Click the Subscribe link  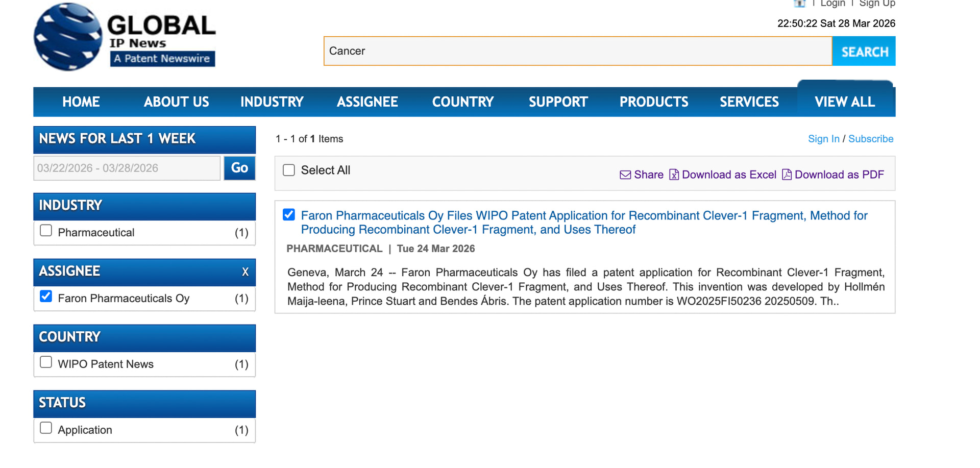870,139
